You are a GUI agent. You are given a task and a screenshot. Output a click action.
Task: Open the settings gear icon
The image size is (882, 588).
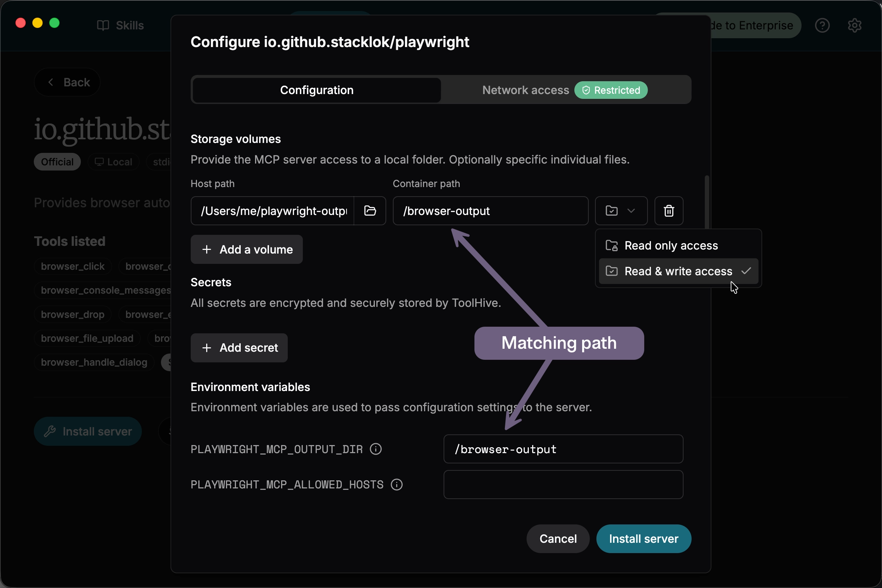click(x=855, y=25)
